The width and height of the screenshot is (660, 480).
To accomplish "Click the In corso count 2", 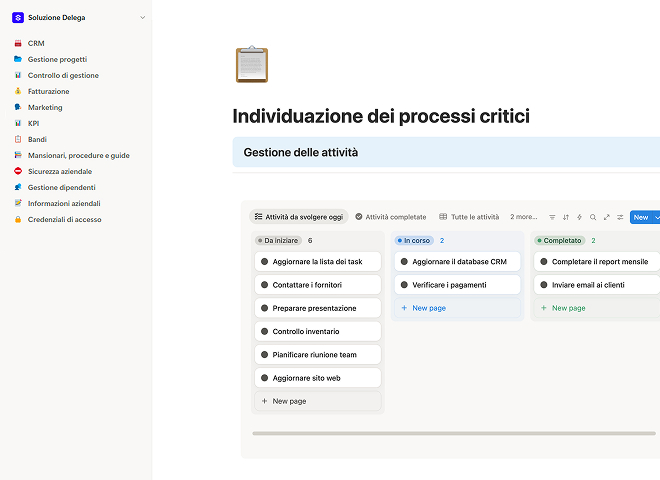I will tap(442, 240).
